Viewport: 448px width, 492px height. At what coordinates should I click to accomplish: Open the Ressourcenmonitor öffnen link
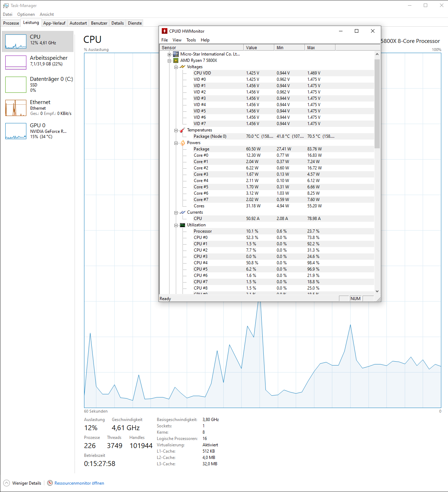coord(79,483)
